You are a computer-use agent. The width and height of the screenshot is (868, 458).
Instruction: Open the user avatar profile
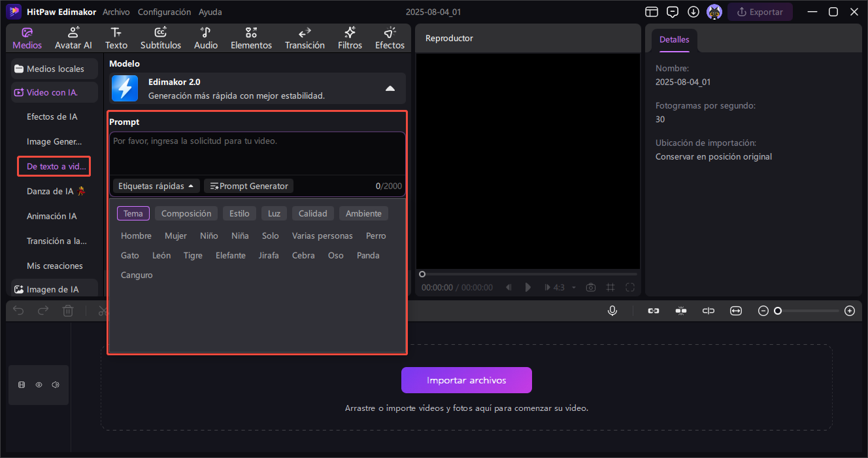click(714, 12)
